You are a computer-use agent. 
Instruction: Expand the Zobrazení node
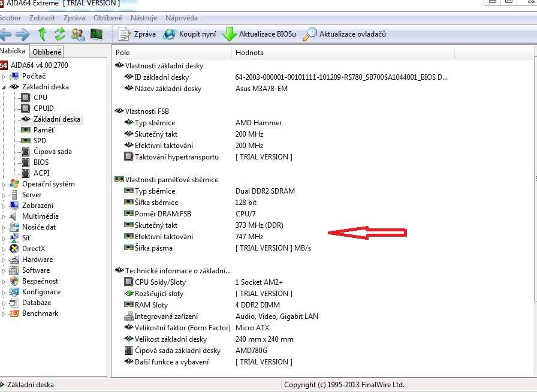click(x=4, y=206)
